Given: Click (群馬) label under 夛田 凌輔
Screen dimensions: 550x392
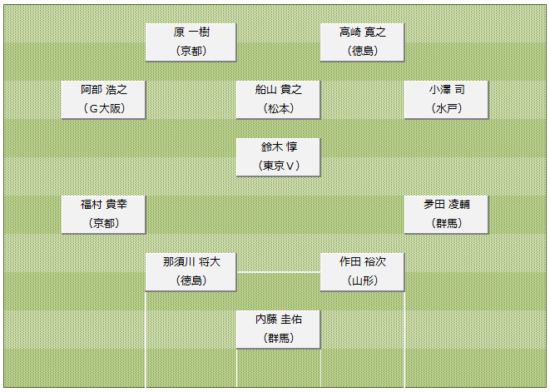Looking at the screenshot, I should 446,223.
